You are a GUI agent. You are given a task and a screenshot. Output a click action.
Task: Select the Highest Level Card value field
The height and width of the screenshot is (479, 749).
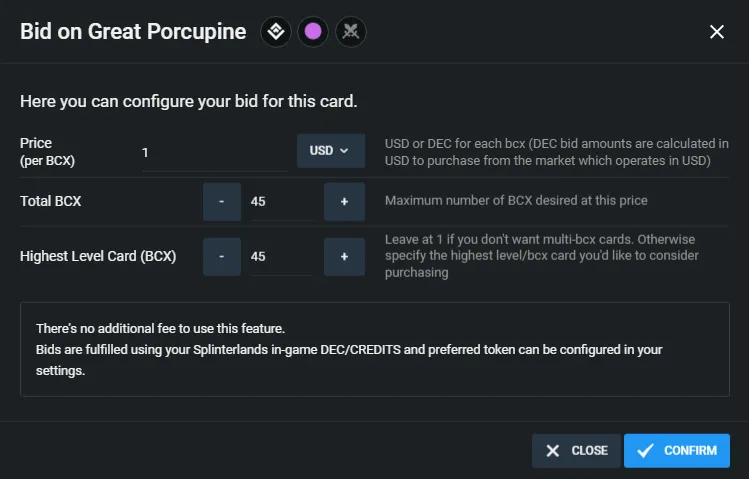[282, 256]
